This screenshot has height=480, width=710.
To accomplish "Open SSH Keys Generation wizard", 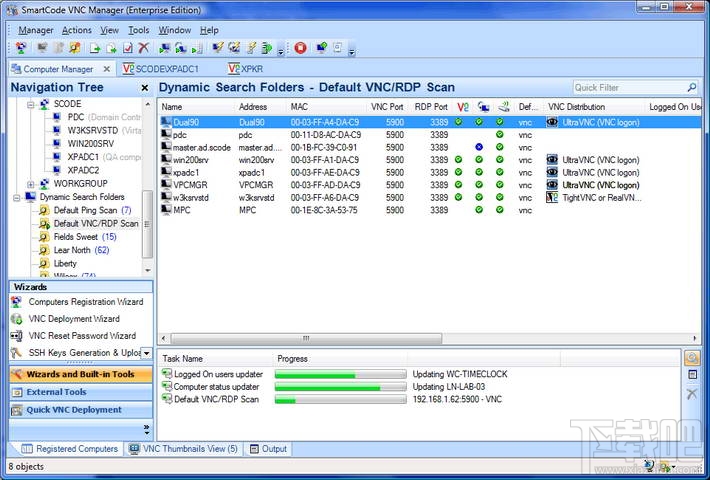I will coord(75,353).
